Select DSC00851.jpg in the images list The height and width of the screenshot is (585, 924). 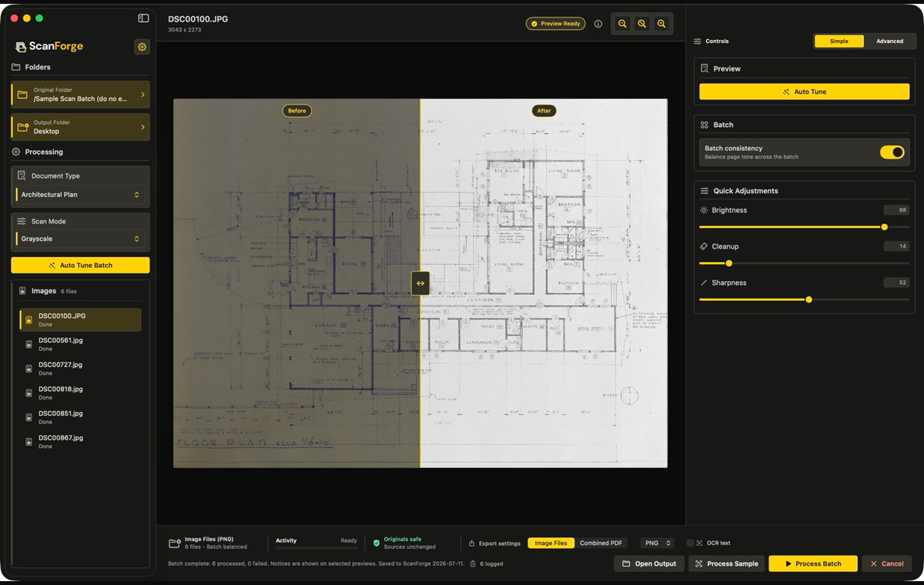[80, 417]
